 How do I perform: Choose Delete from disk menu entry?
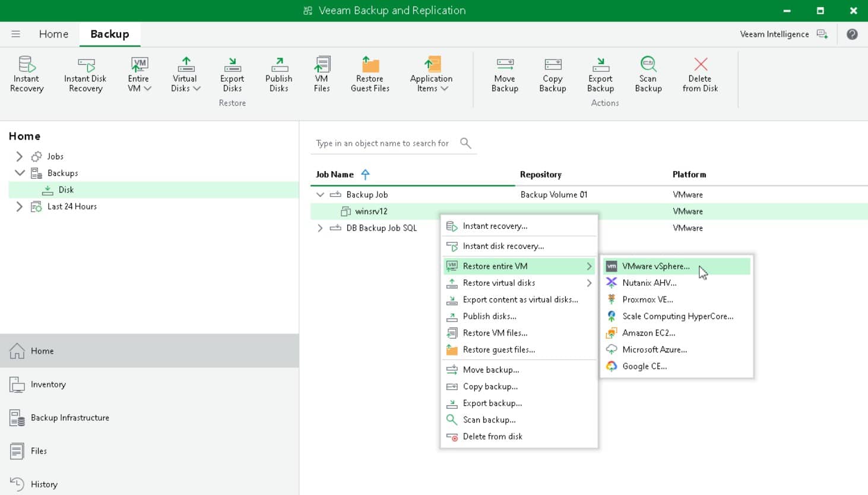(x=519, y=436)
